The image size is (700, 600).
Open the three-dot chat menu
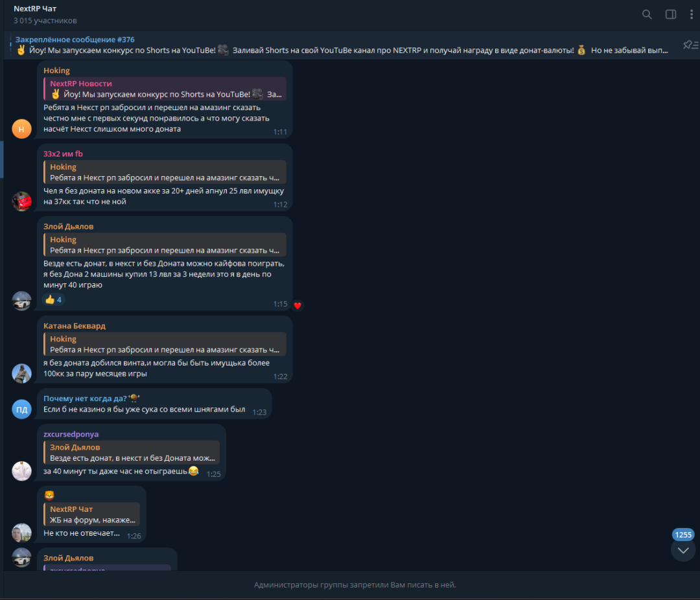(691, 14)
